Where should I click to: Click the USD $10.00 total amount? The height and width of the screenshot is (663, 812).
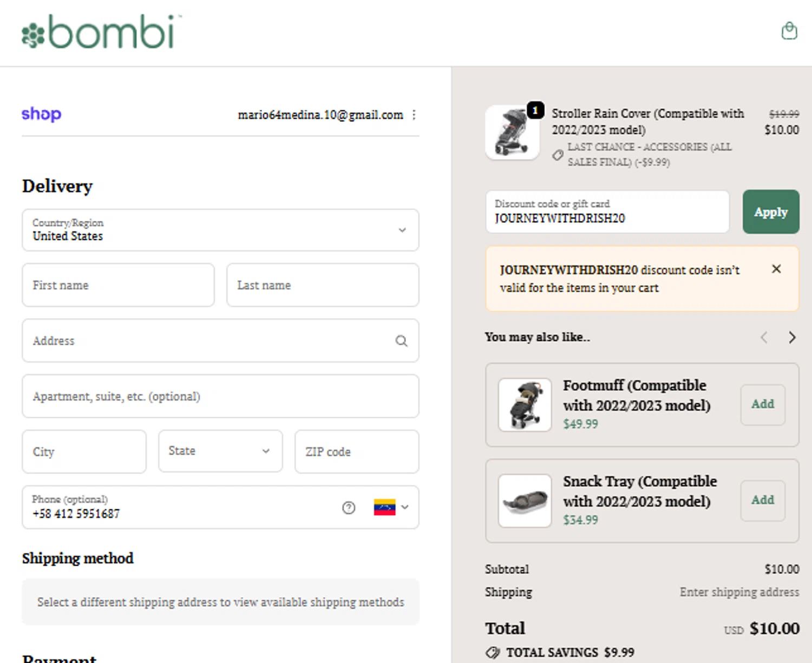coord(762,628)
